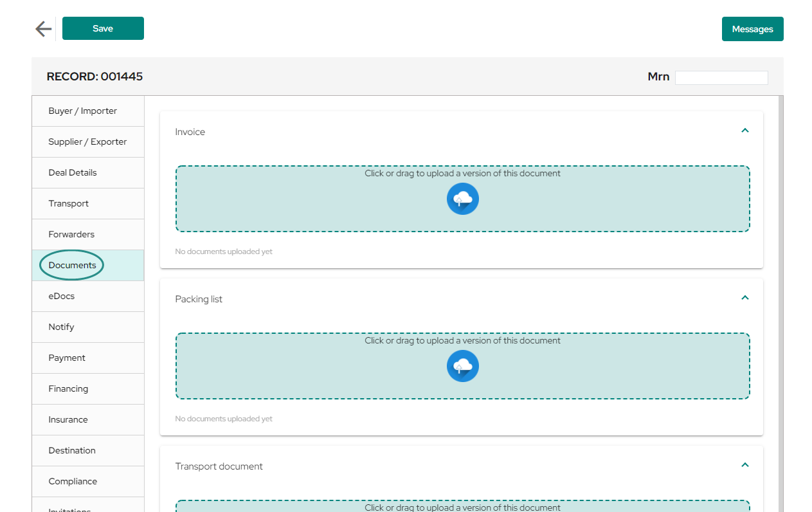The image size is (812, 512).
Task: Click the Invoice cloud upload icon
Action: click(463, 199)
